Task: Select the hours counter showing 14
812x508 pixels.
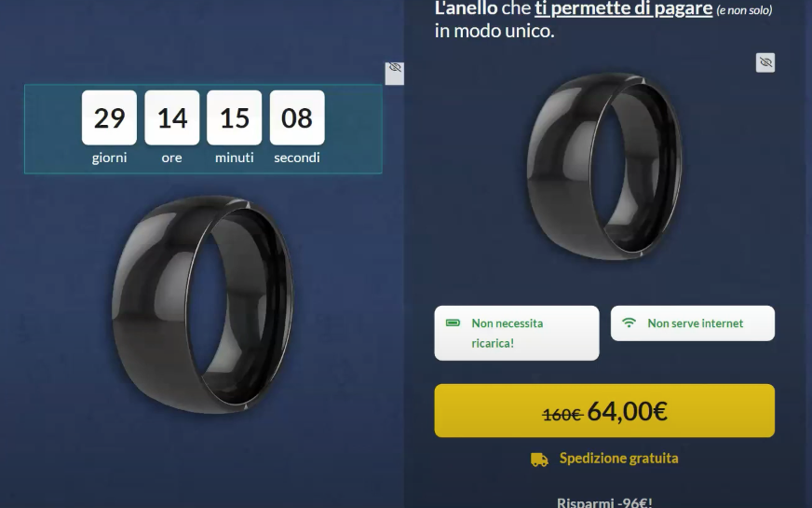Action: tap(172, 117)
